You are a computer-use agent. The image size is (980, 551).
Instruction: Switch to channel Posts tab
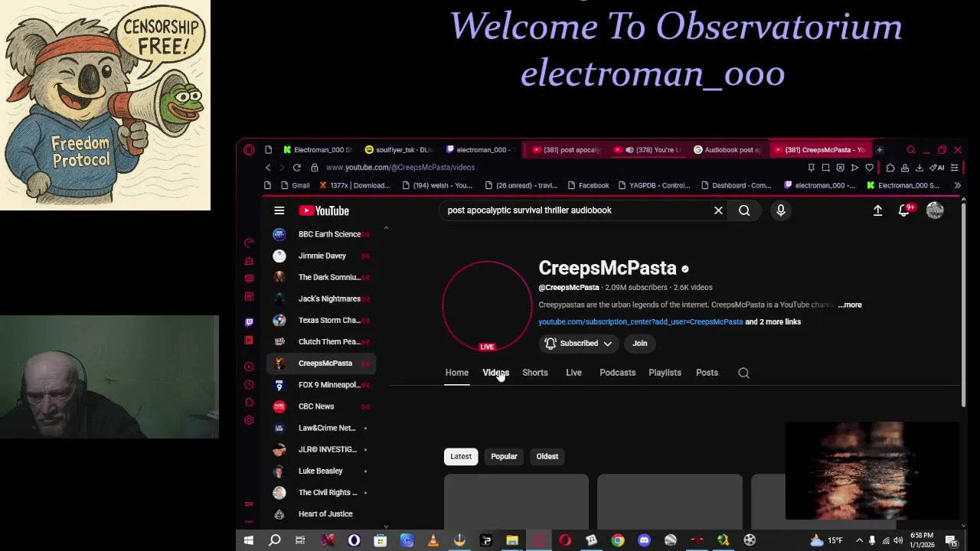707,373
